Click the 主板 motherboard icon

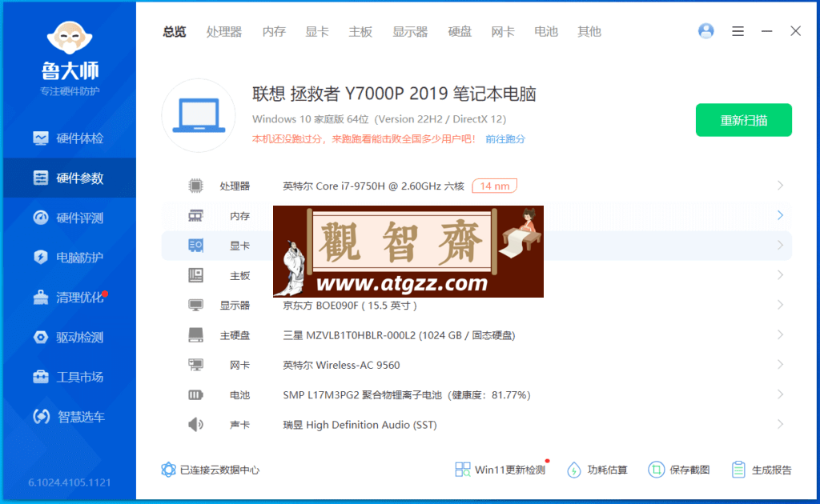point(195,275)
